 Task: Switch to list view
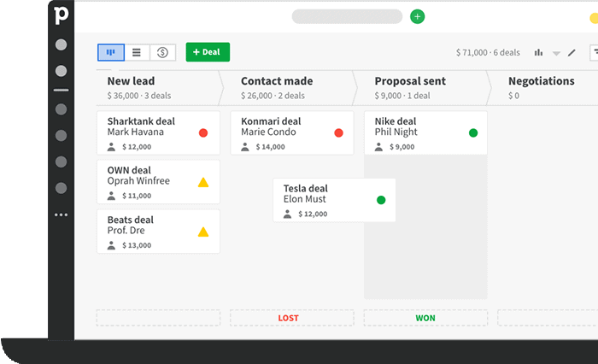click(x=137, y=52)
